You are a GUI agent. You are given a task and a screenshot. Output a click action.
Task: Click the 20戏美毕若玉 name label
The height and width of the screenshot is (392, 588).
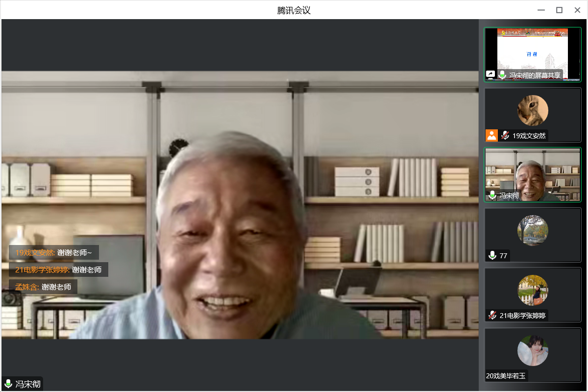(x=506, y=376)
